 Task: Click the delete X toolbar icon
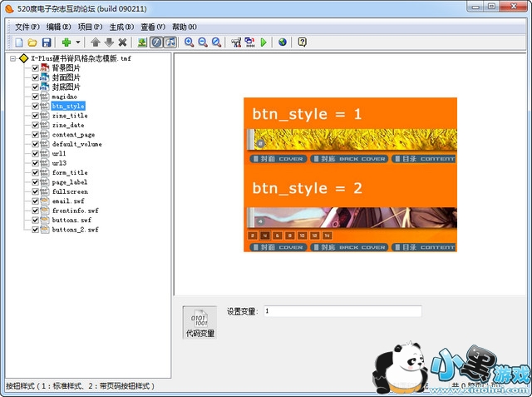point(122,42)
